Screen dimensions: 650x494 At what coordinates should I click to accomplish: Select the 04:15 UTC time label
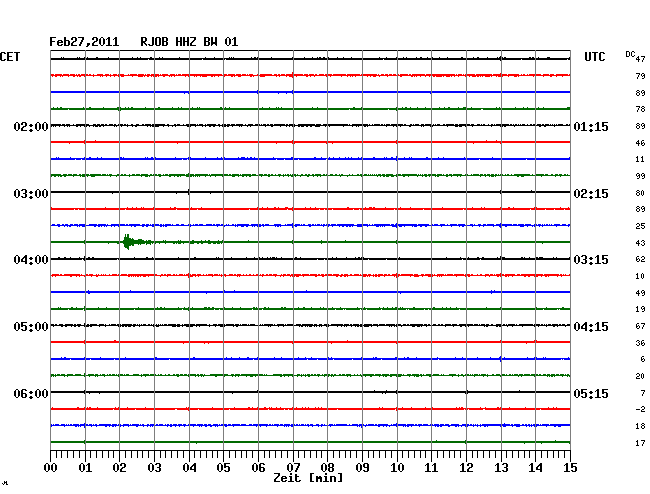tap(591, 327)
